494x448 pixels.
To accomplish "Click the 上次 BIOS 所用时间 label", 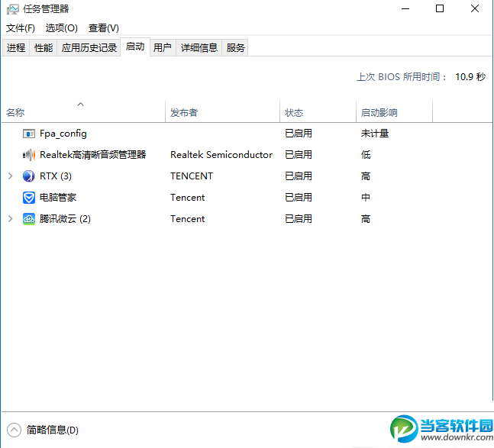I will (x=402, y=77).
